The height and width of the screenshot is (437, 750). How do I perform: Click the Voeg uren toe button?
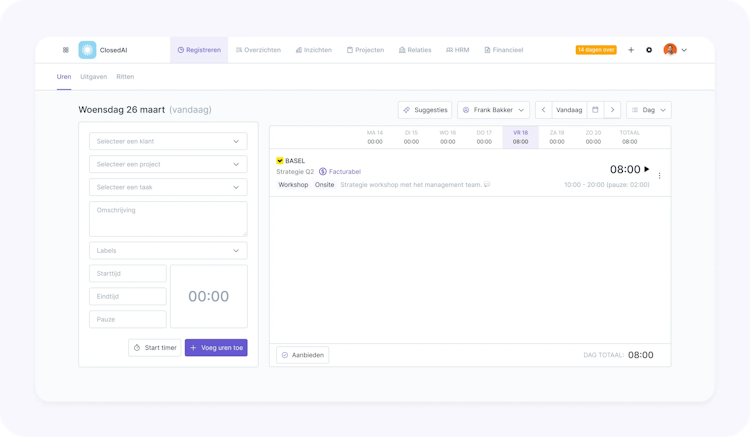point(216,348)
